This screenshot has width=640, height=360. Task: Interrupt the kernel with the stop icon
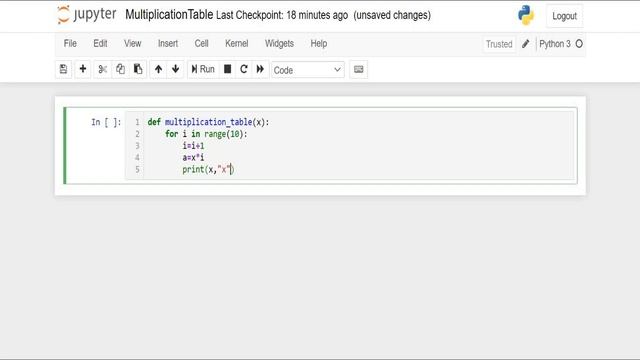pyautogui.click(x=227, y=69)
